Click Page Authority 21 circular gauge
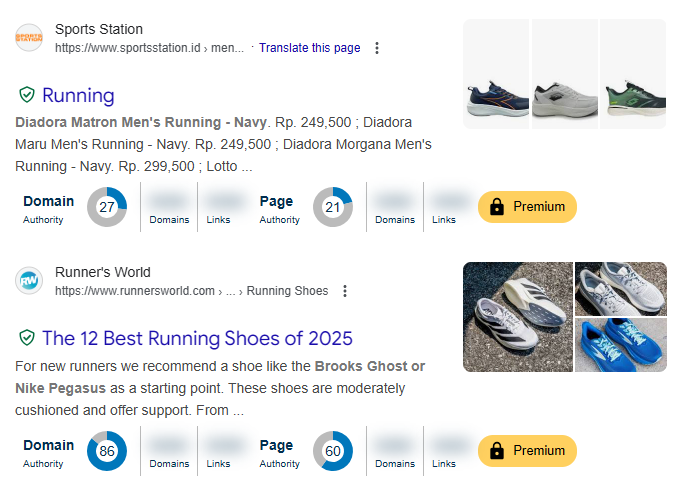Screen dimensions: 687x494 [x=333, y=207]
